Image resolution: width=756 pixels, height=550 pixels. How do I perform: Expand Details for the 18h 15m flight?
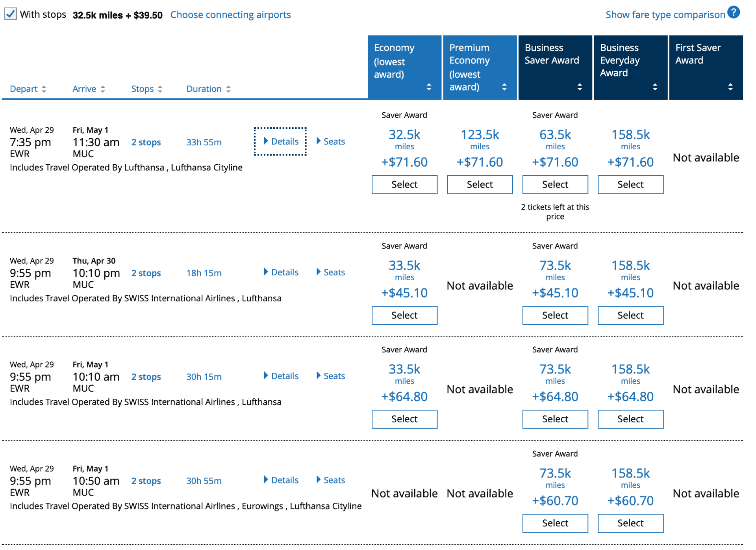click(281, 272)
